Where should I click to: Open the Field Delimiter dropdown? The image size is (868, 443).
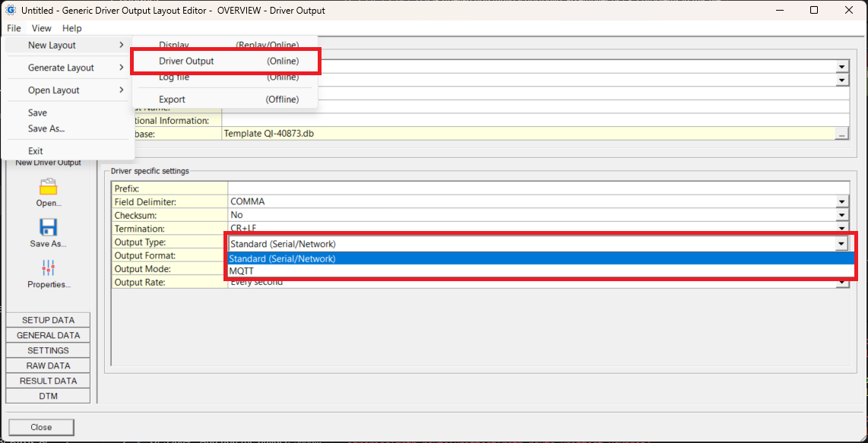coord(841,201)
